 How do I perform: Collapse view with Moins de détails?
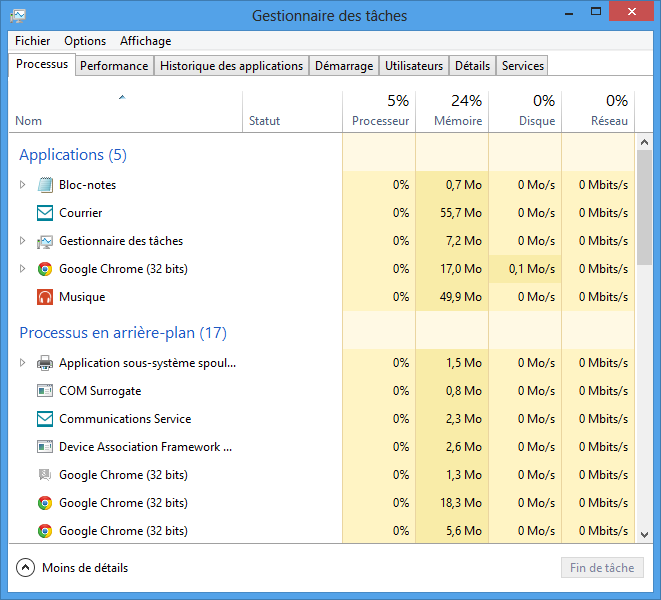tap(26, 568)
